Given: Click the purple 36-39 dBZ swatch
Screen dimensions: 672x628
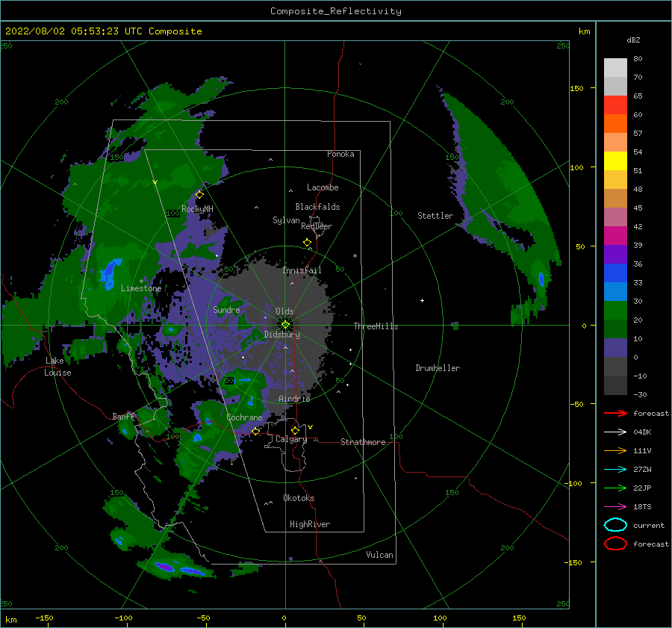Looking at the screenshot, I should (x=615, y=254).
